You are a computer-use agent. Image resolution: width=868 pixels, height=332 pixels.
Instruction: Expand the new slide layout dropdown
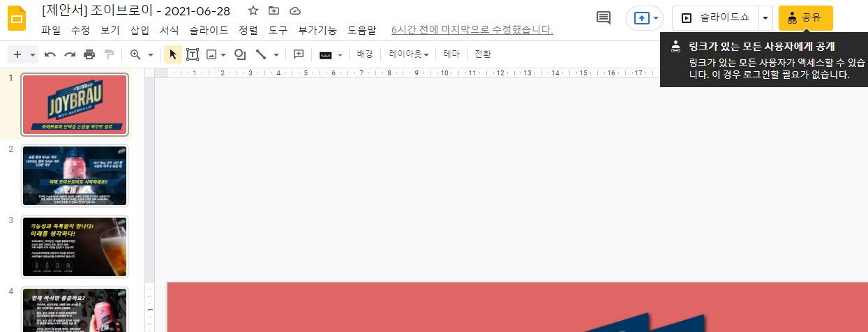tap(33, 54)
